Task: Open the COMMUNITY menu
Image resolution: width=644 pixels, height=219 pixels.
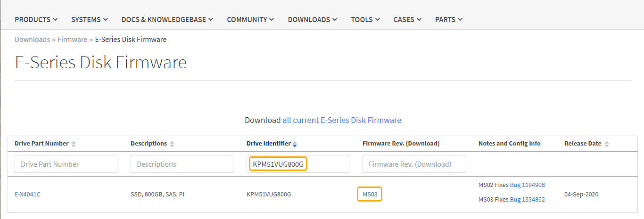Action: (250, 20)
